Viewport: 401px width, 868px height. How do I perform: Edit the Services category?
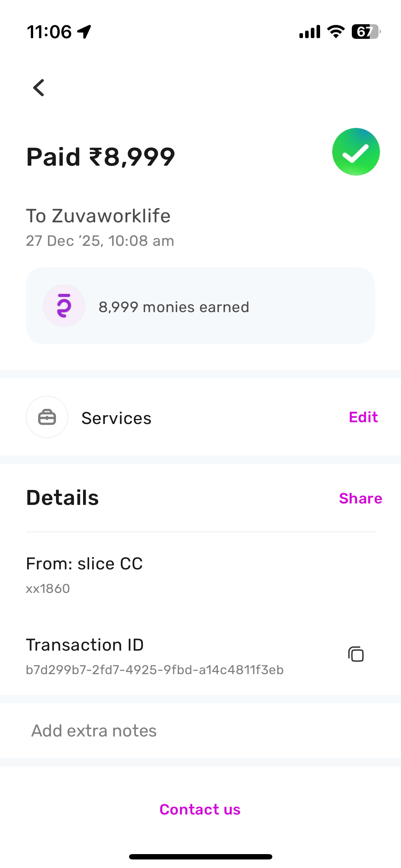pyautogui.click(x=363, y=417)
